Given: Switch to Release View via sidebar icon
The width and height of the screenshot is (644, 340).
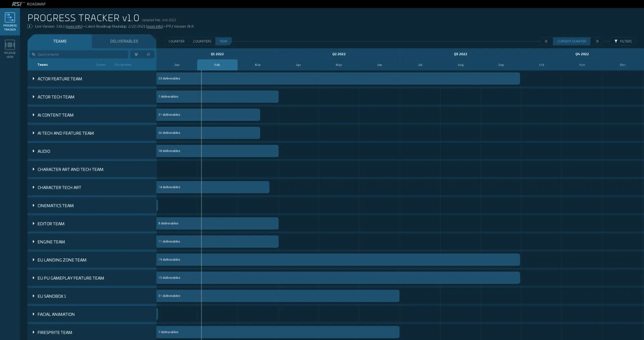Looking at the screenshot, I should coord(10,48).
